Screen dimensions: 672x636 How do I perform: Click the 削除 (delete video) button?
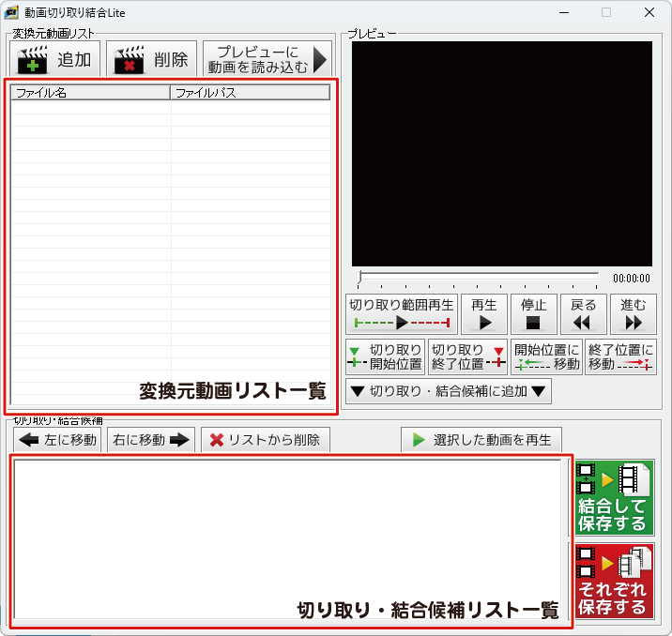coord(151,60)
